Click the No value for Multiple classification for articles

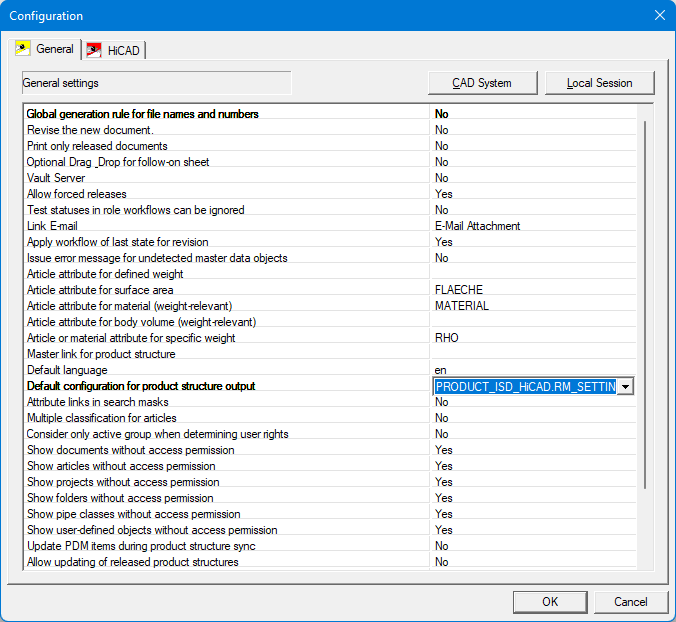point(441,418)
